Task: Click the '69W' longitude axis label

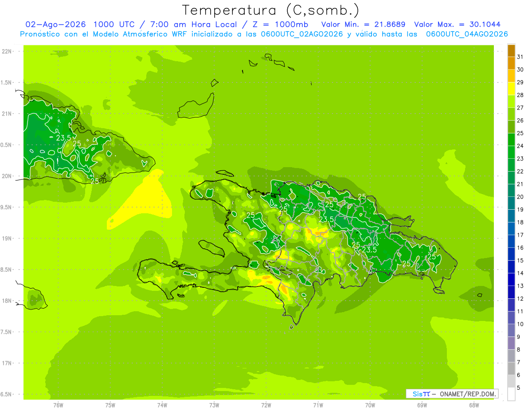Action: coord(422,405)
